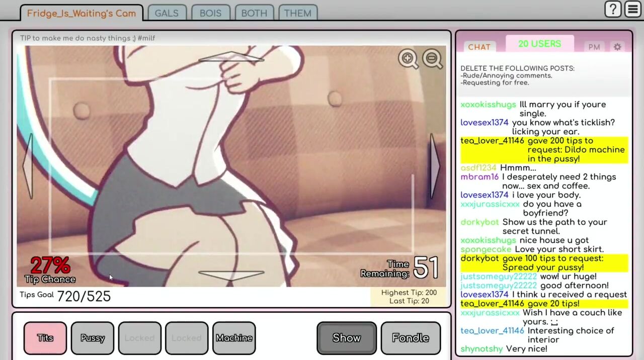Switch to the GALS tab
The width and height of the screenshot is (644, 360).
[167, 14]
